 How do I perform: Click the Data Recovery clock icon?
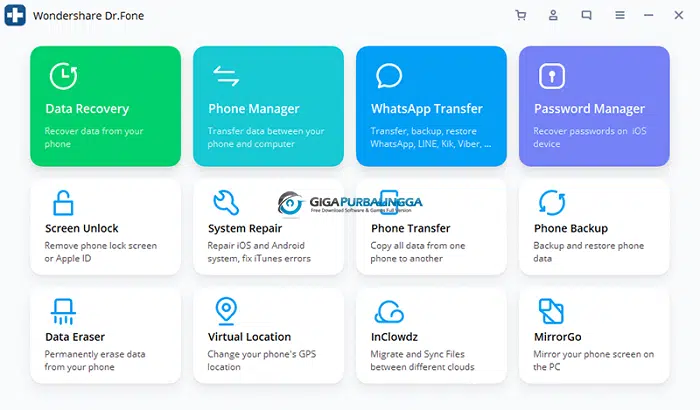click(x=63, y=76)
